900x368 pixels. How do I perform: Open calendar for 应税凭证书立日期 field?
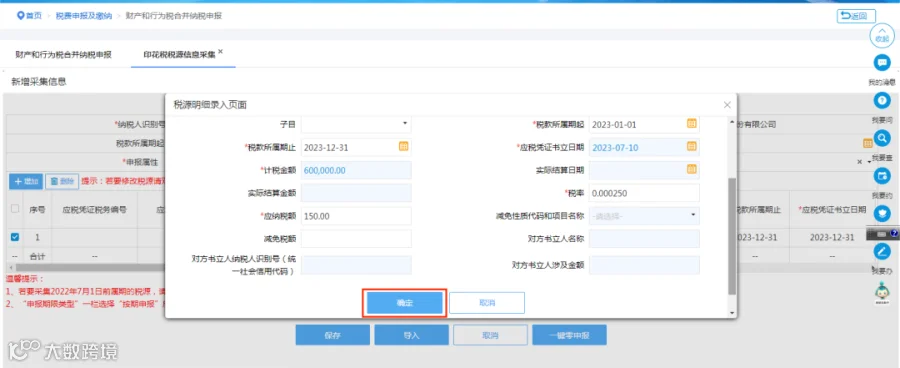coord(692,146)
